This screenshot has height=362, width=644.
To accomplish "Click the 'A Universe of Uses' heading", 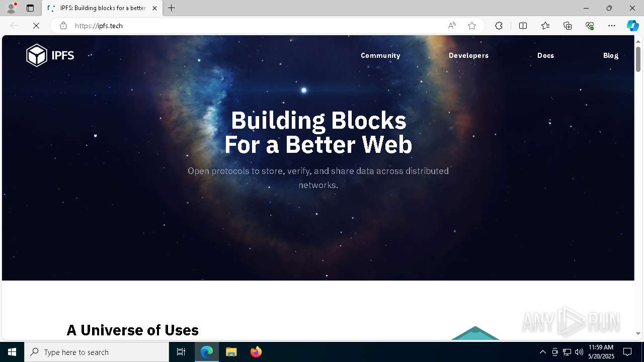I will click(x=133, y=330).
